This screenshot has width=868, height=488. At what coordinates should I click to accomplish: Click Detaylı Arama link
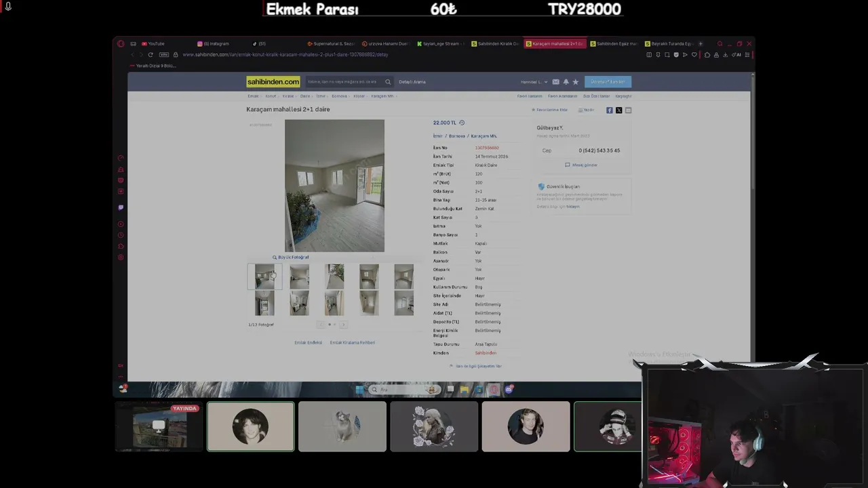(412, 82)
